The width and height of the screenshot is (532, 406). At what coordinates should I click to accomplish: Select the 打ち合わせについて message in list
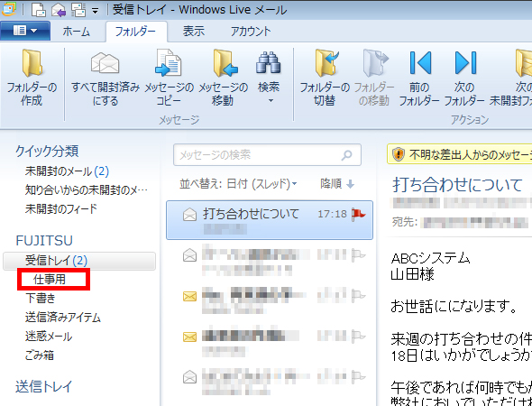coord(270,220)
